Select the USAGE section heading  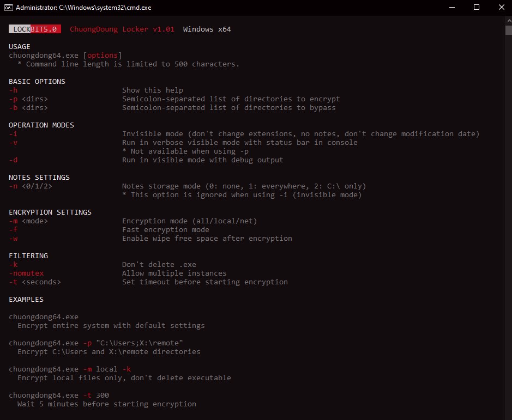click(19, 46)
